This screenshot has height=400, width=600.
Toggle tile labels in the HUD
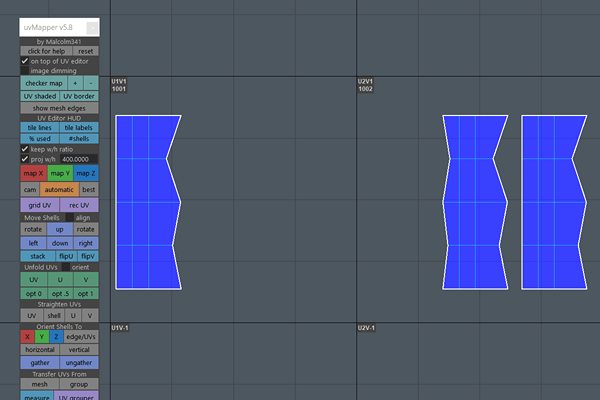pyautogui.click(x=79, y=128)
